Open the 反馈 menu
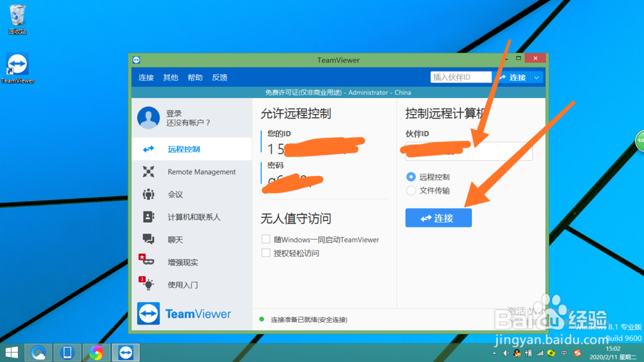 pos(220,77)
